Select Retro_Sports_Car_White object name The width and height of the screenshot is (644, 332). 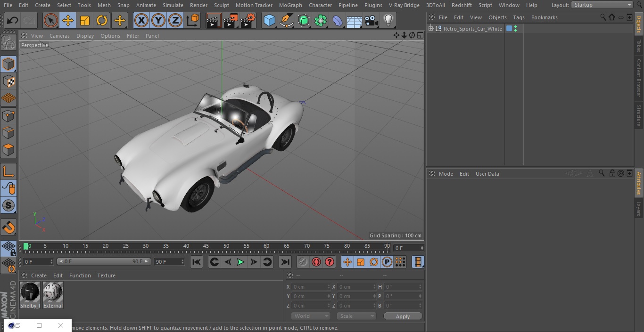click(473, 29)
